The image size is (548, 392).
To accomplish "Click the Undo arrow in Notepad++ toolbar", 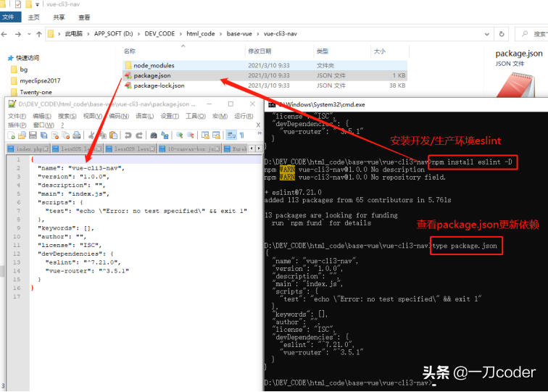I will [x=128, y=135].
